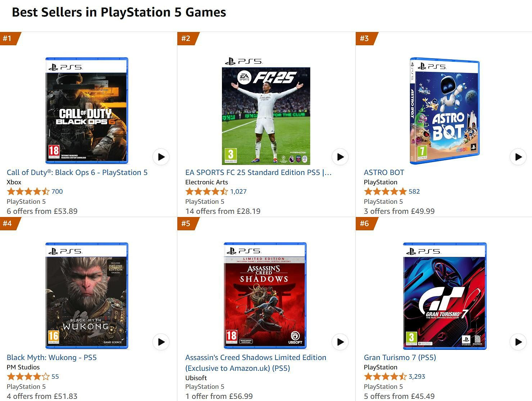Viewport: 532px width, 401px height.
Task: View the 3,293 ratings for Gran Turismo 7
Action: tap(417, 377)
